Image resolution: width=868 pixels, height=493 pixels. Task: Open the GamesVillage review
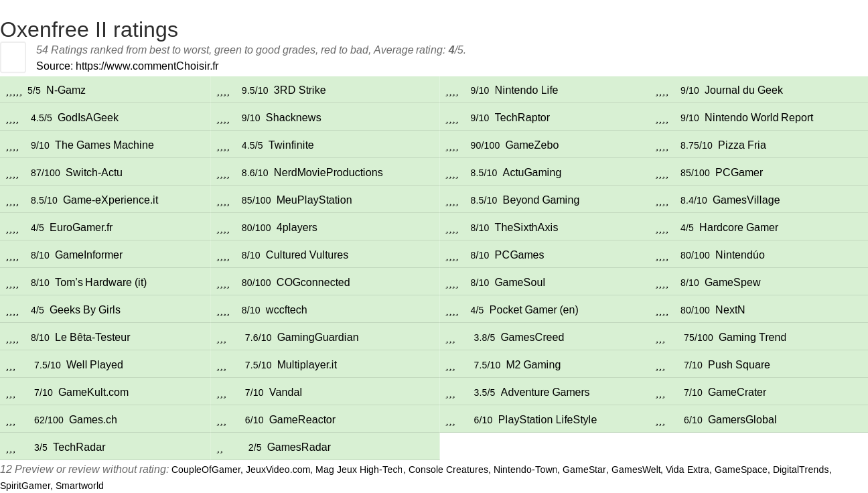[746, 200]
